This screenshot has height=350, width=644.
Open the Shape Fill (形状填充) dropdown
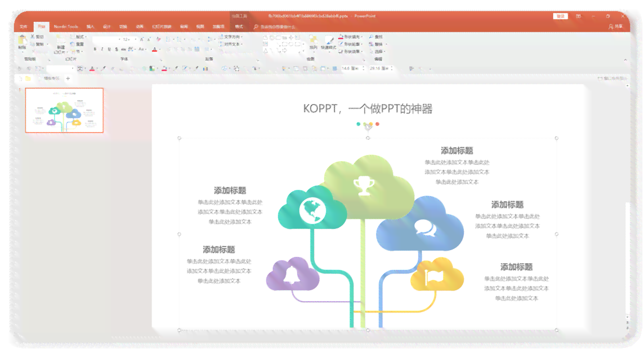pyautogui.click(x=350, y=37)
